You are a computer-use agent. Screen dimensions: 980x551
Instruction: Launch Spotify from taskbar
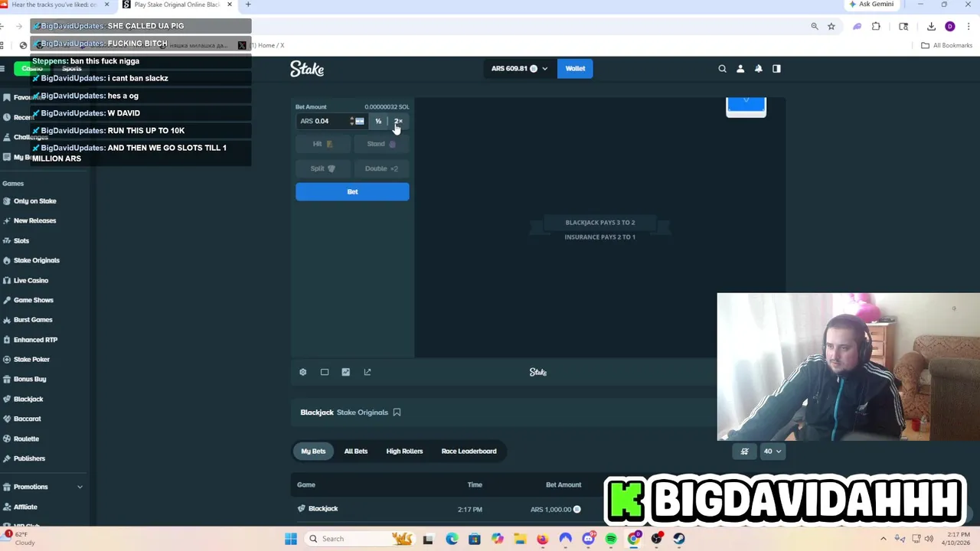click(611, 539)
